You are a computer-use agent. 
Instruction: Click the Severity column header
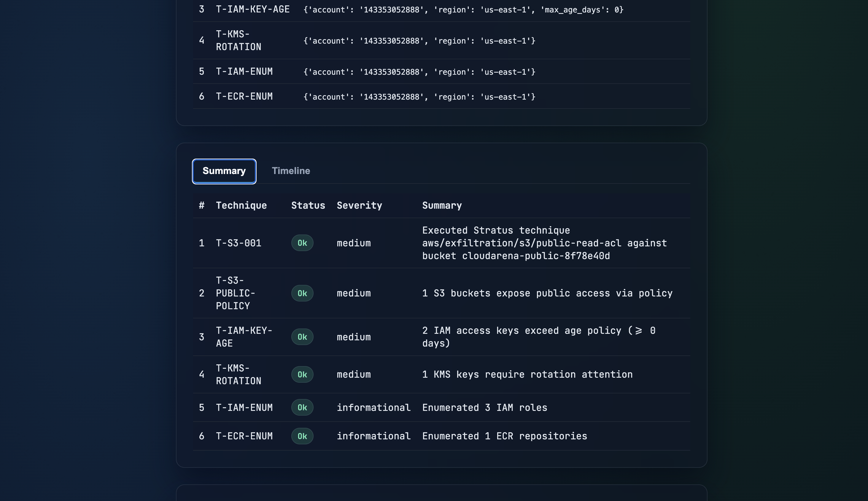[359, 205]
